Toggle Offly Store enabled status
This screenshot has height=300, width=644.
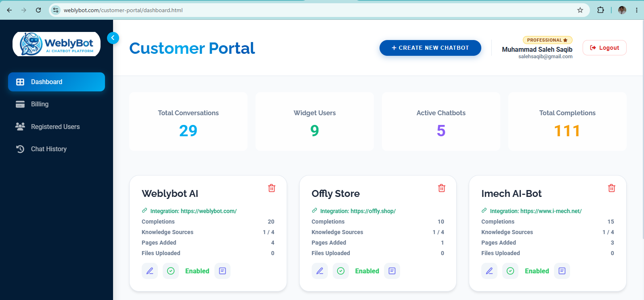click(x=341, y=271)
